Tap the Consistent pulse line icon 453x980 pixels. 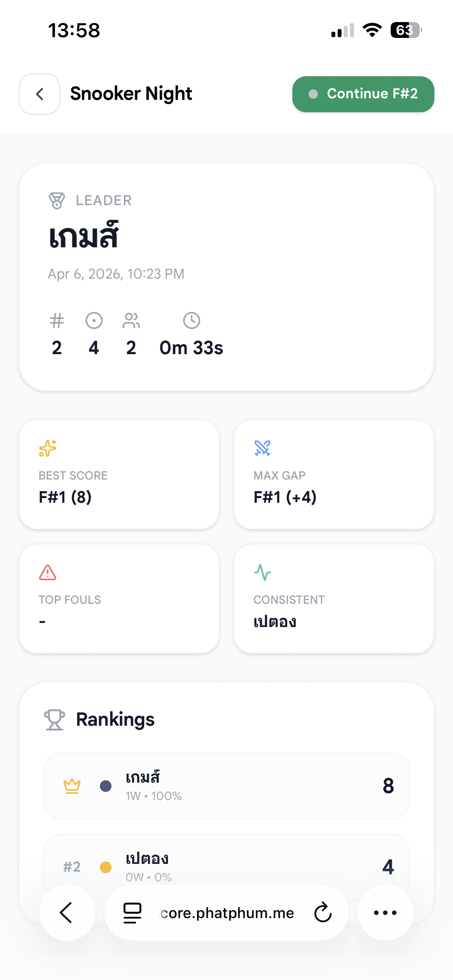263,572
